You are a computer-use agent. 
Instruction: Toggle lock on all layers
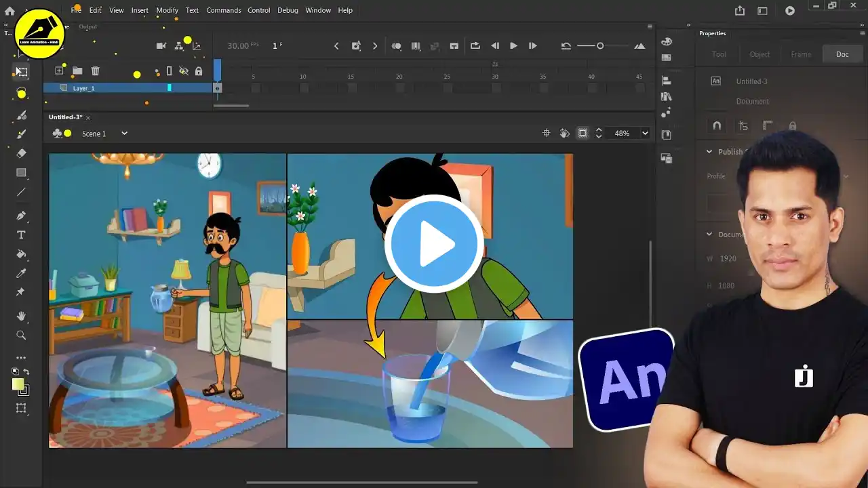(x=199, y=71)
